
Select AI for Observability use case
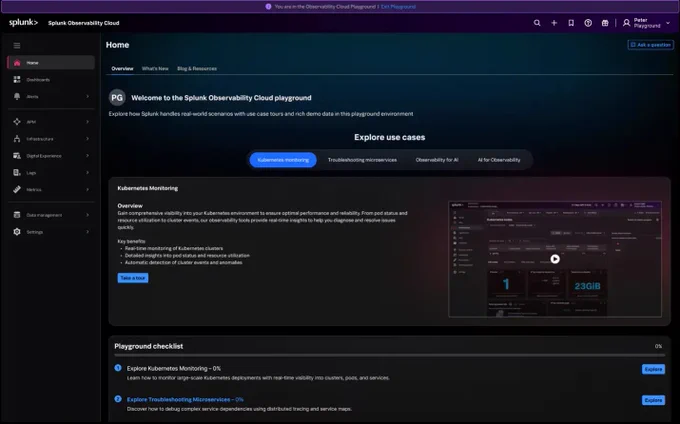click(499, 160)
